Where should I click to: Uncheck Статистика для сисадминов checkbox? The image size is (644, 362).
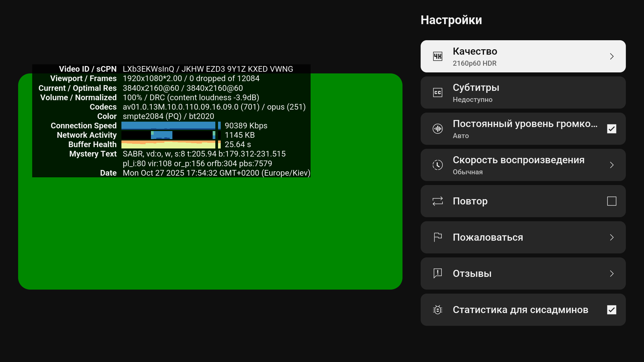(611, 310)
